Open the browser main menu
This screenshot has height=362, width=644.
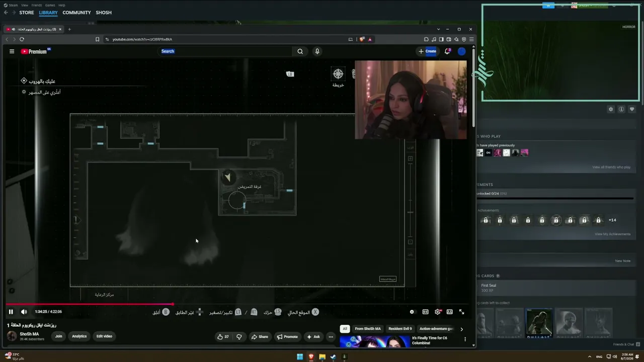tap(471, 39)
